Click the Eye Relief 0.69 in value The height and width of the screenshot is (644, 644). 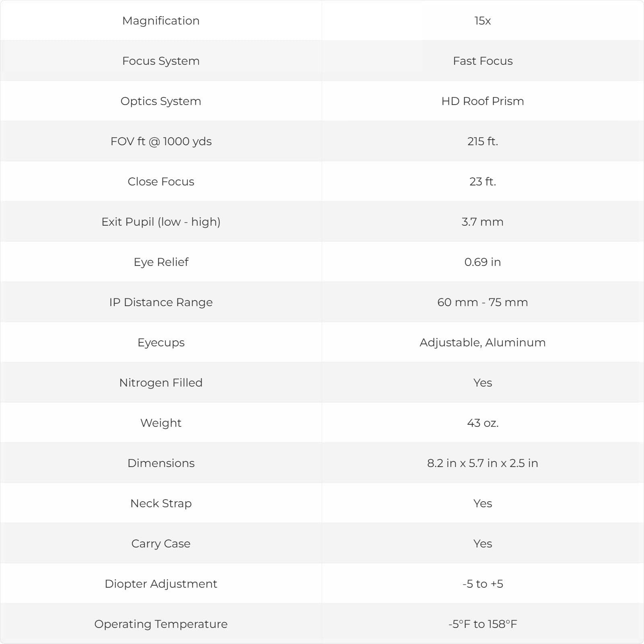coord(483,262)
